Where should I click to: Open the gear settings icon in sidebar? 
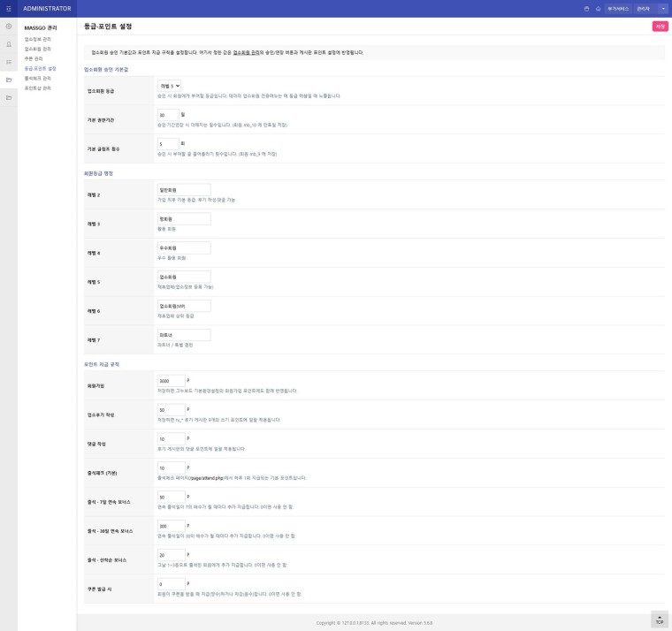(9, 27)
